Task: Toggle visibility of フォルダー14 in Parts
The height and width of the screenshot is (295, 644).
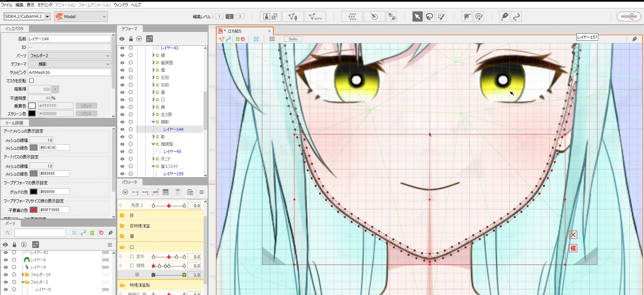Action: click(x=6, y=274)
